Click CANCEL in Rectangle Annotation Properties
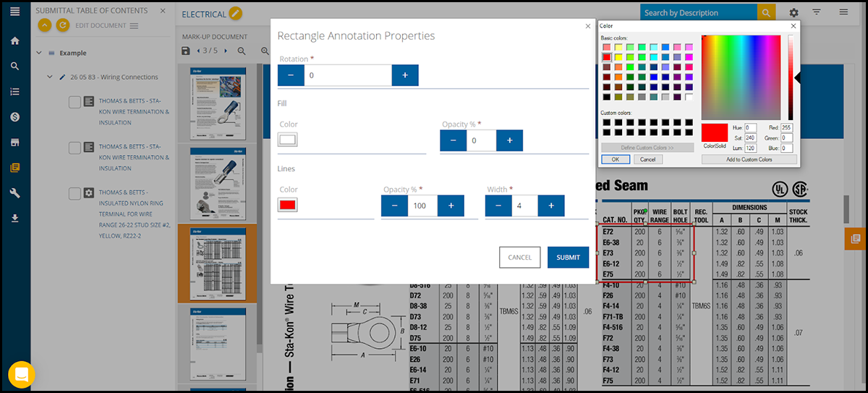 click(x=519, y=257)
